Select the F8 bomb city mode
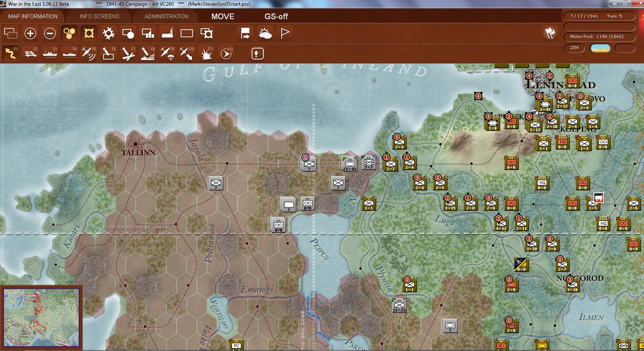This screenshot has width=644, height=351. pos(148,53)
